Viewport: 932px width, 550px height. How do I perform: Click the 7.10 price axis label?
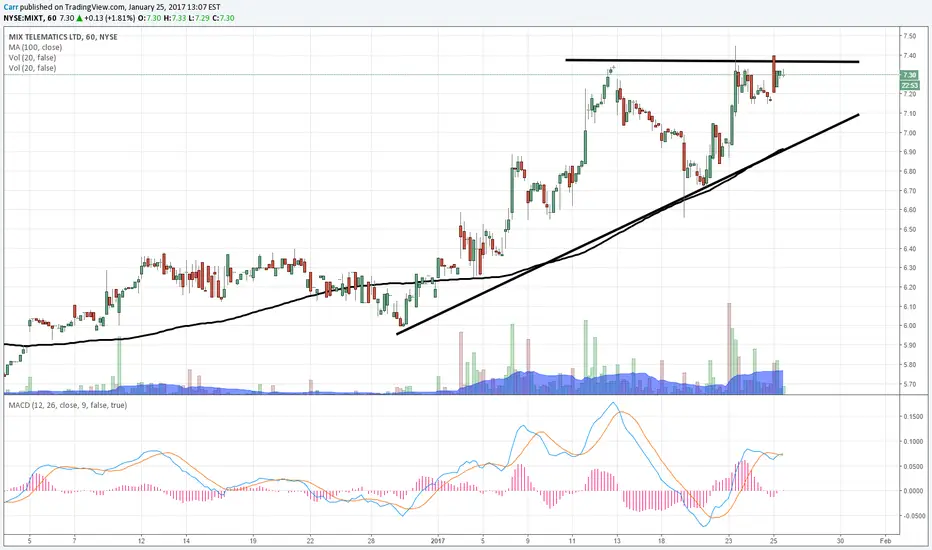point(909,114)
